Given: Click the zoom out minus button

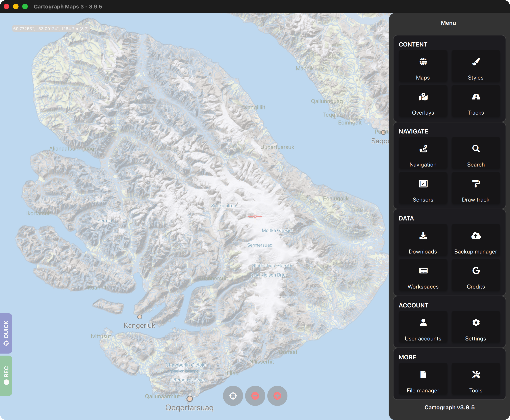Looking at the screenshot, I should click(255, 396).
